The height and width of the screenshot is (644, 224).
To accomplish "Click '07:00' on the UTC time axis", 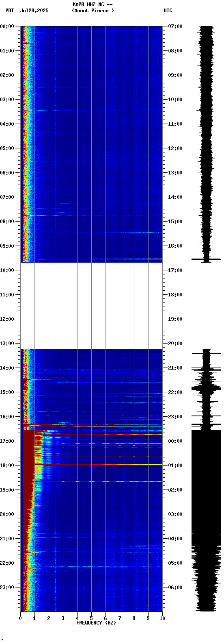I will 175,26.
